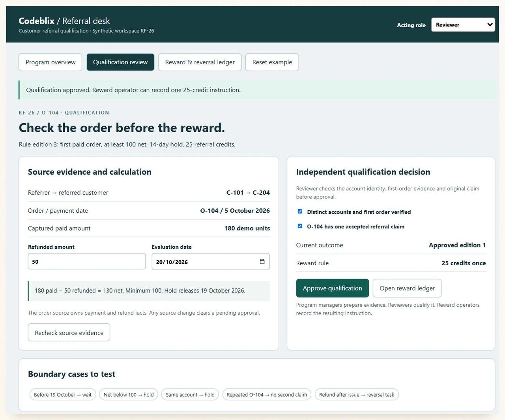This screenshot has width=505, height=420.
Task: Select the '180 demo units' paid amount
Action: (x=247, y=228)
